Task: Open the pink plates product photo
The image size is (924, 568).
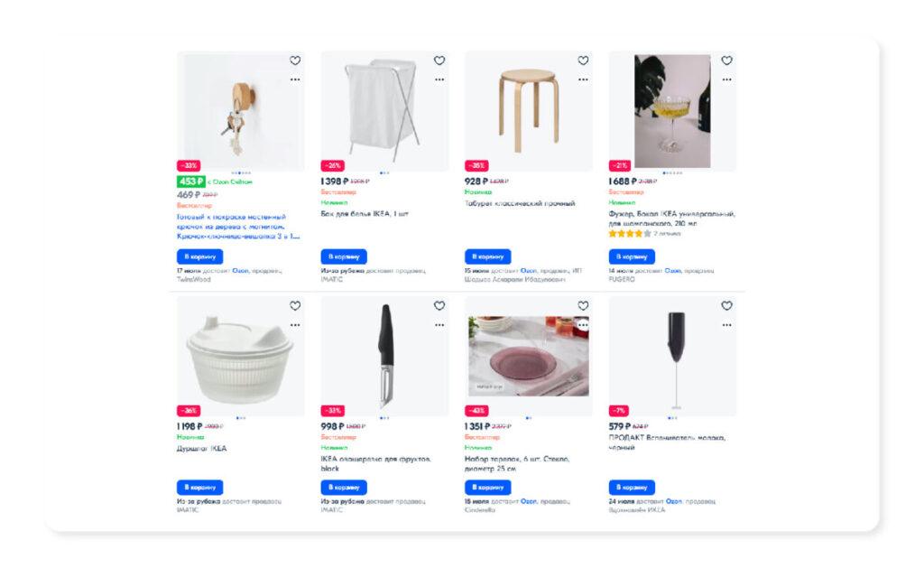Action: (x=529, y=355)
